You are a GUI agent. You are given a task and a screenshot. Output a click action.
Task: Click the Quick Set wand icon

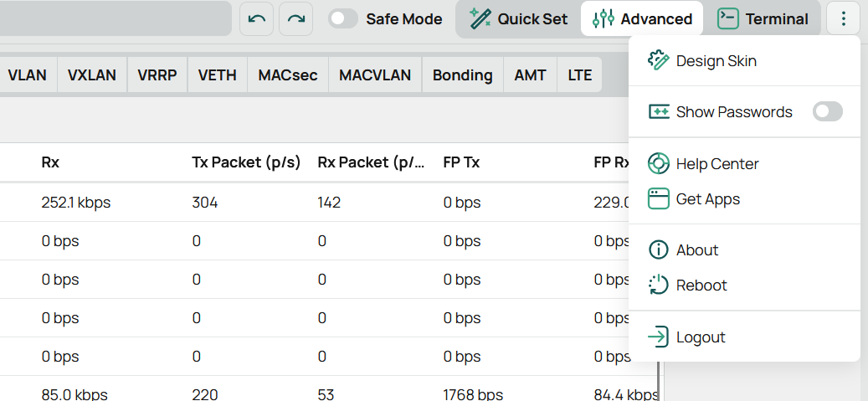(x=480, y=18)
